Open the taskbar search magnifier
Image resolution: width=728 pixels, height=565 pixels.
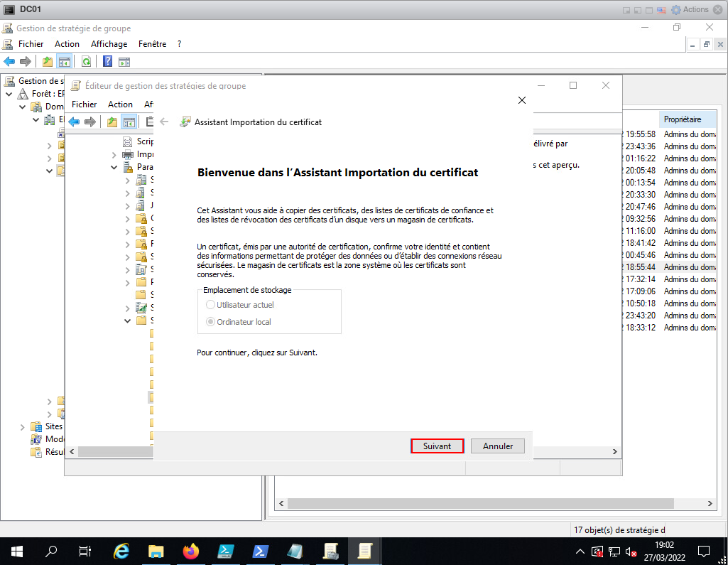pos(51,551)
